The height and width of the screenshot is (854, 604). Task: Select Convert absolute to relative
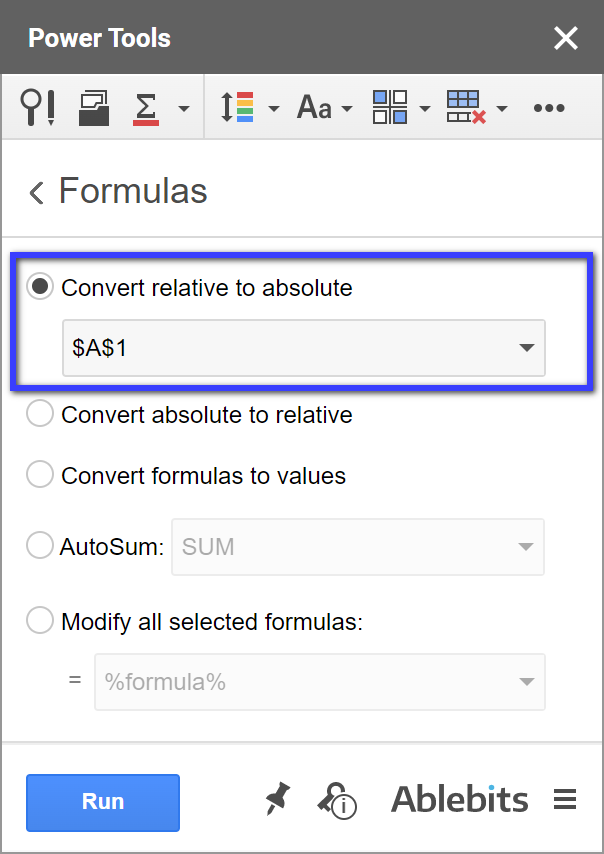coord(39,413)
